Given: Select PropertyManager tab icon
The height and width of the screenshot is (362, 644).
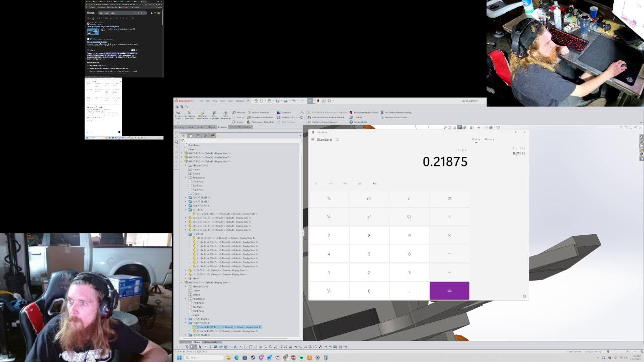Looking at the screenshot, I should coord(191,135).
